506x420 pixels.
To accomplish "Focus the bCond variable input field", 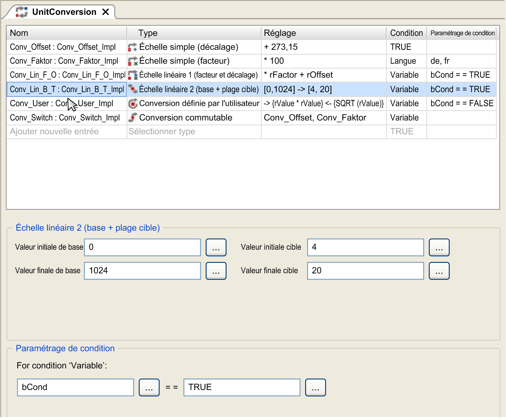I will (75, 387).
